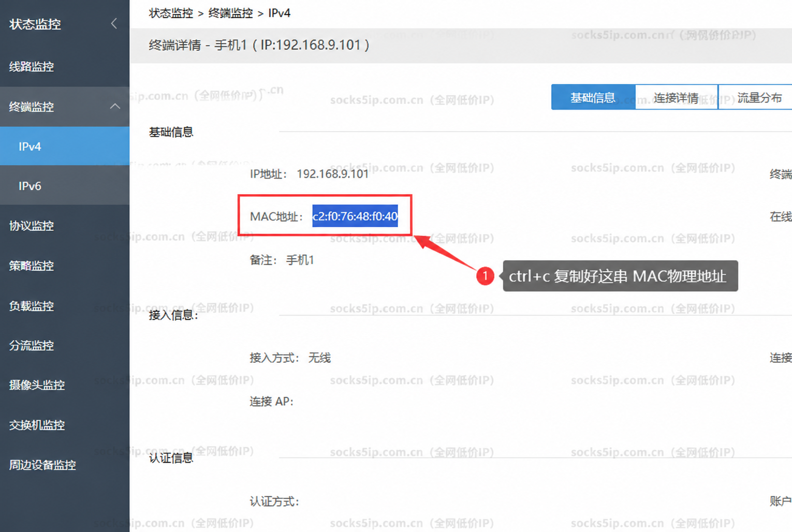This screenshot has width=792, height=532.
Task: Switch to the 基础信息 tab
Action: 593,97
